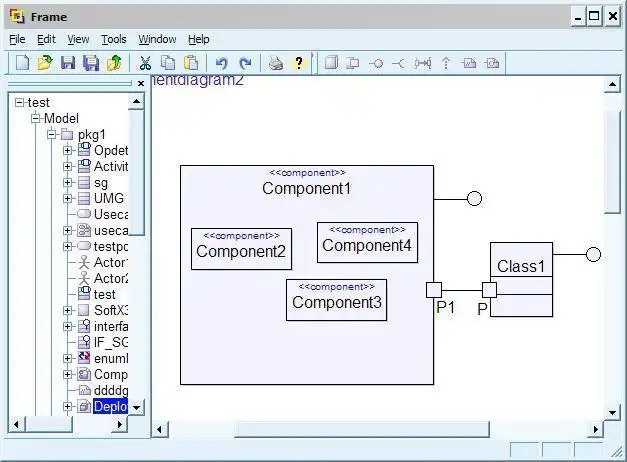Open the Tools menu
Image resolution: width=627 pixels, height=462 pixels.
[x=114, y=39]
